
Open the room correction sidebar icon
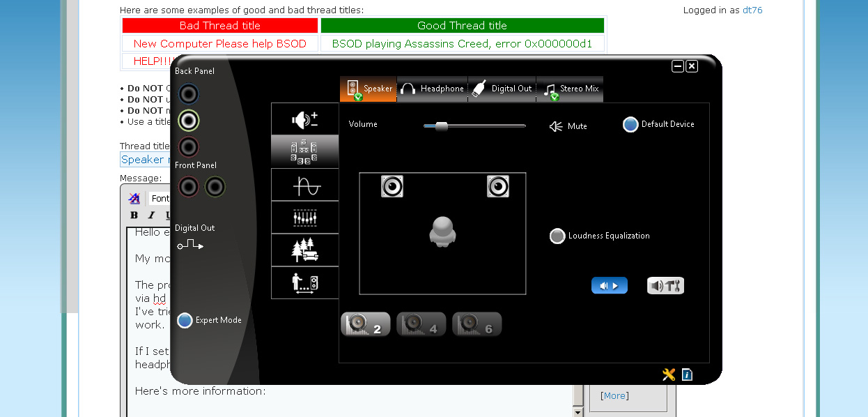[304, 282]
